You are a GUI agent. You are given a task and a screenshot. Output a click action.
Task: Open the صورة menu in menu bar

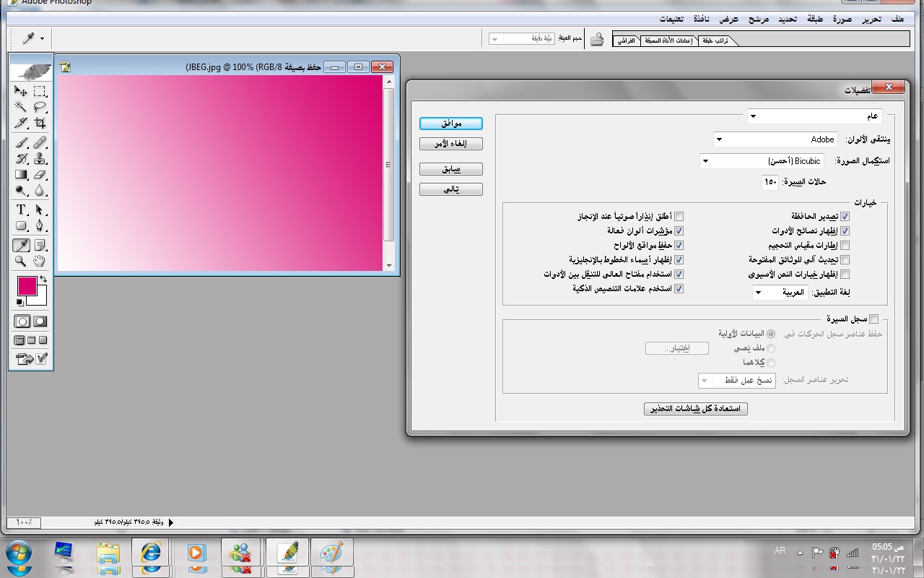842,19
